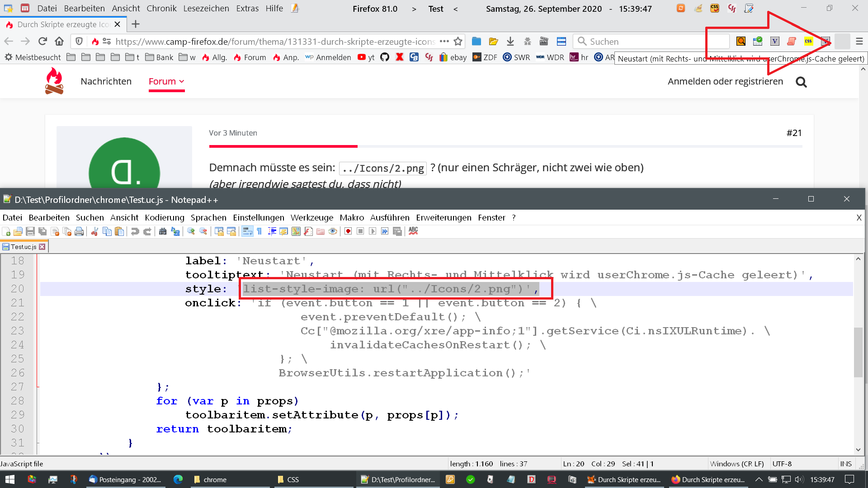The height and width of the screenshot is (488, 868).
Task: Click the Zoom in magnifier icon
Action: (x=191, y=231)
